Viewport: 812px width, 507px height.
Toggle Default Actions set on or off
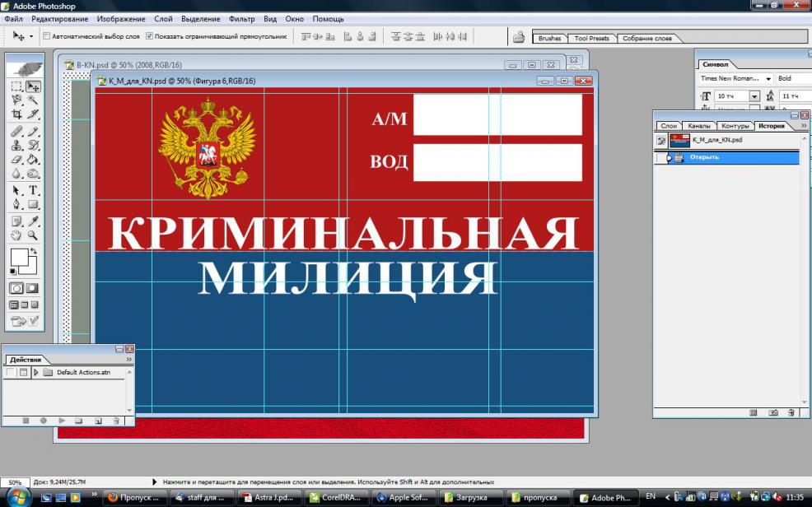click(x=10, y=373)
